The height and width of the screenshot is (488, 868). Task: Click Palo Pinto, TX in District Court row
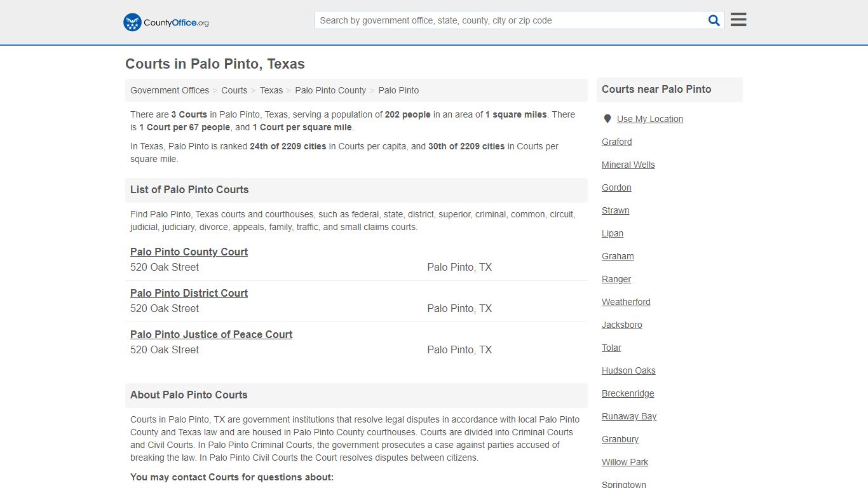(459, 309)
